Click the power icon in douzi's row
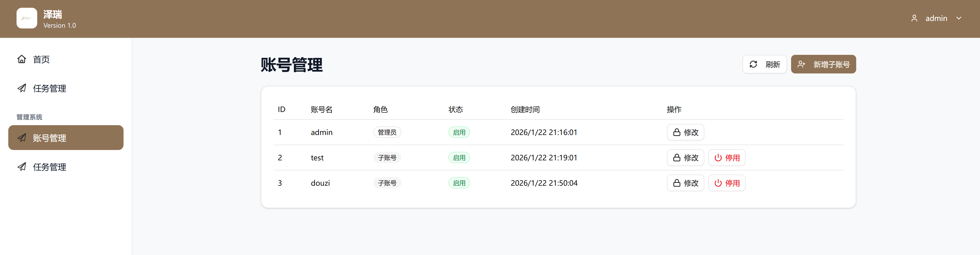This screenshot has height=255, width=980. 718,183
